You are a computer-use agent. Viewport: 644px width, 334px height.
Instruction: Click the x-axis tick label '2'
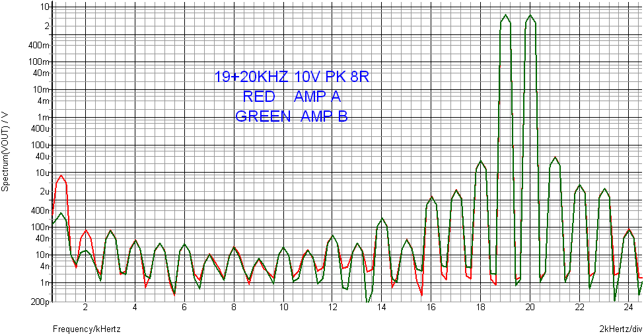tap(85, 308)
